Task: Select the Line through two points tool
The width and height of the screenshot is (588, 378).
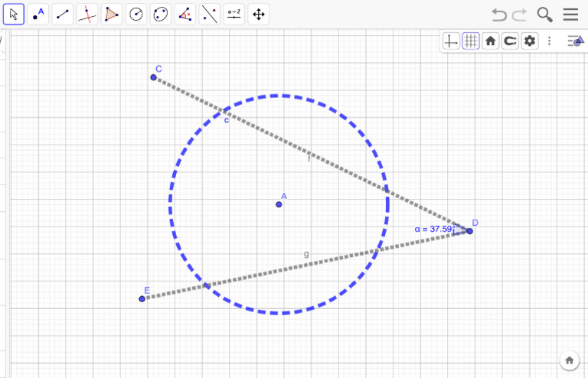Action: [63, 15]
